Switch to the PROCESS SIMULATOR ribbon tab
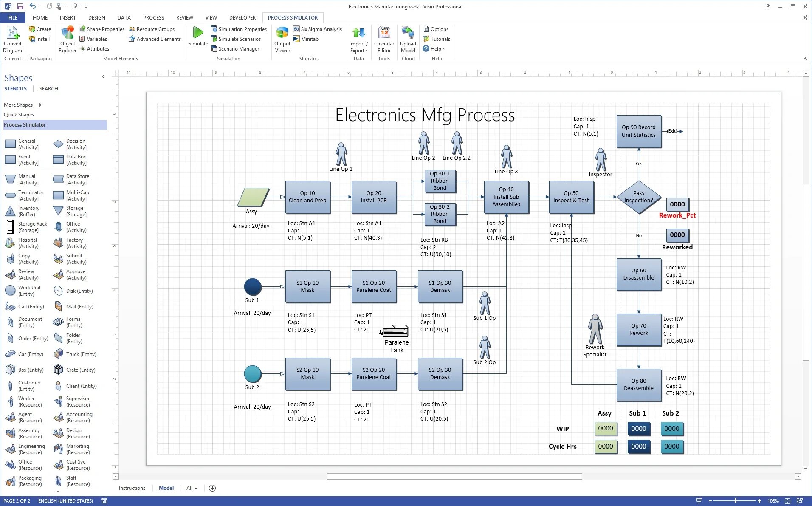The height and width of the screenshot is (506, 812). 293,17
